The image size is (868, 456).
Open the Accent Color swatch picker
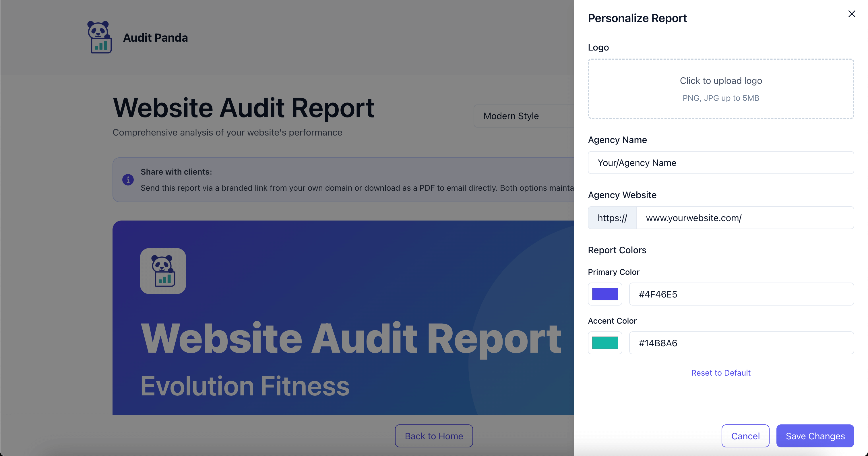point(605,343)
